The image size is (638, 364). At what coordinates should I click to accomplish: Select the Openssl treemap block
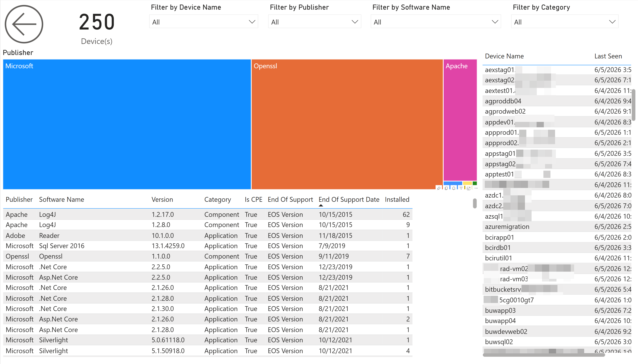point(347,124)
